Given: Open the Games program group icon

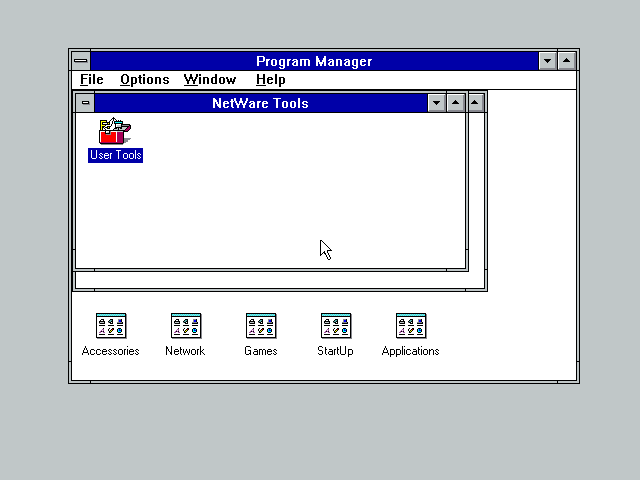Looking at the screenshot, I should [261, 326].
